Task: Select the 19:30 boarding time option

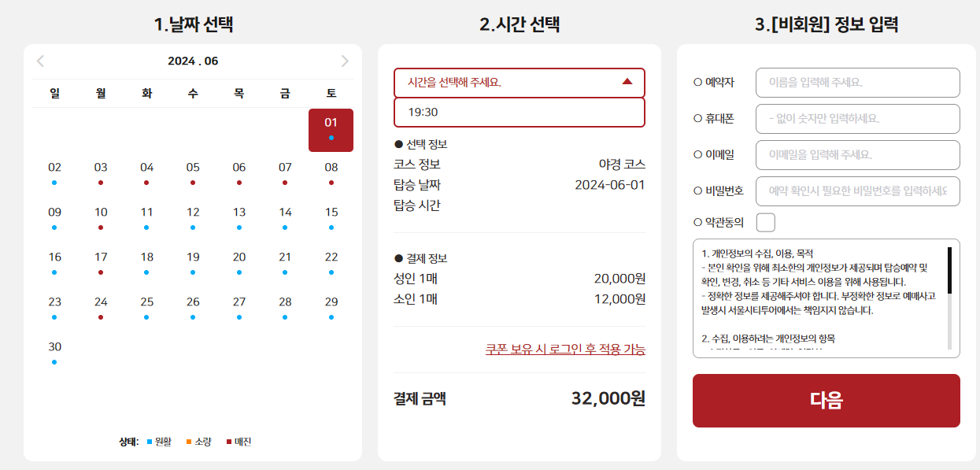Action: click(x=519, y=113)
